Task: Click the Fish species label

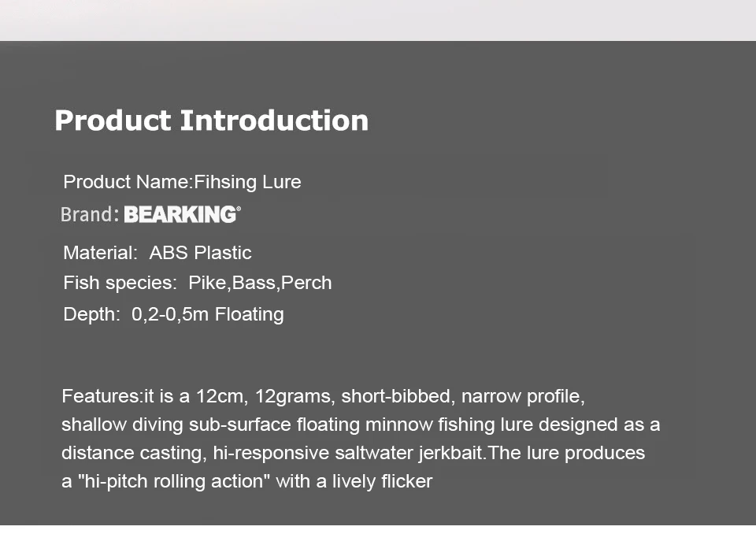Action: point(120,283)
